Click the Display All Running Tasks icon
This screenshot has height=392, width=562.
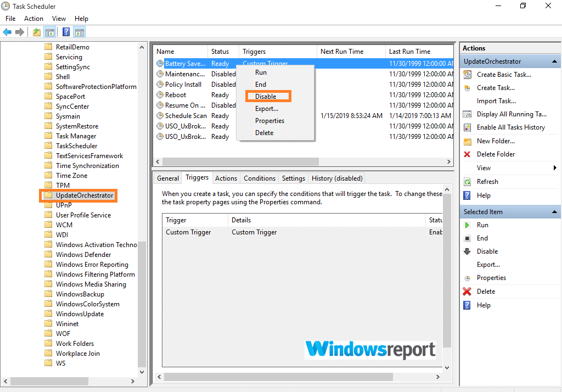tap(468, 114)
